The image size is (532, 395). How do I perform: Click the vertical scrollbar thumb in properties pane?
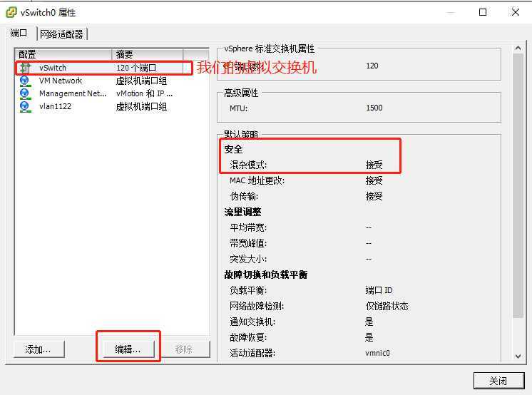(x=518, y=186)
